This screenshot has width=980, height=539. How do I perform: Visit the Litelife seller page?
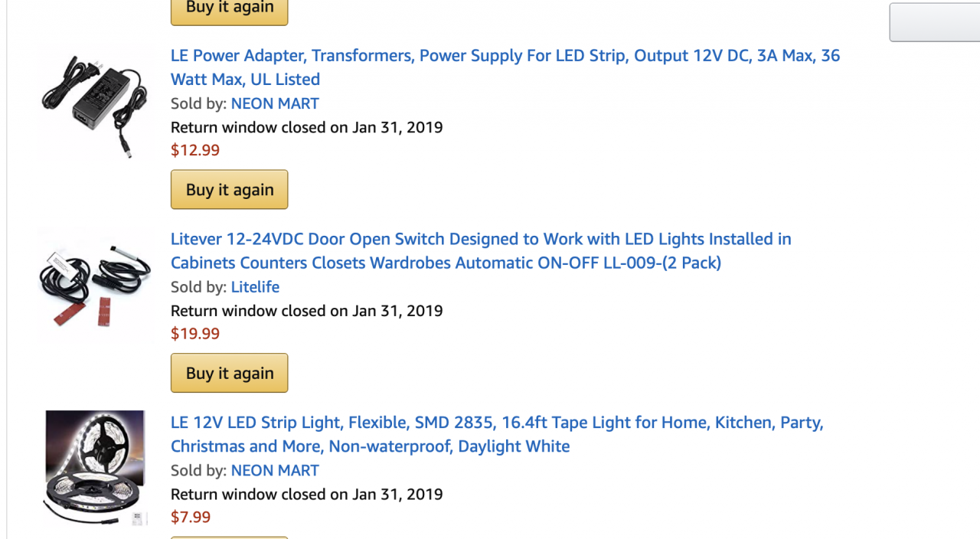point(255,287)
